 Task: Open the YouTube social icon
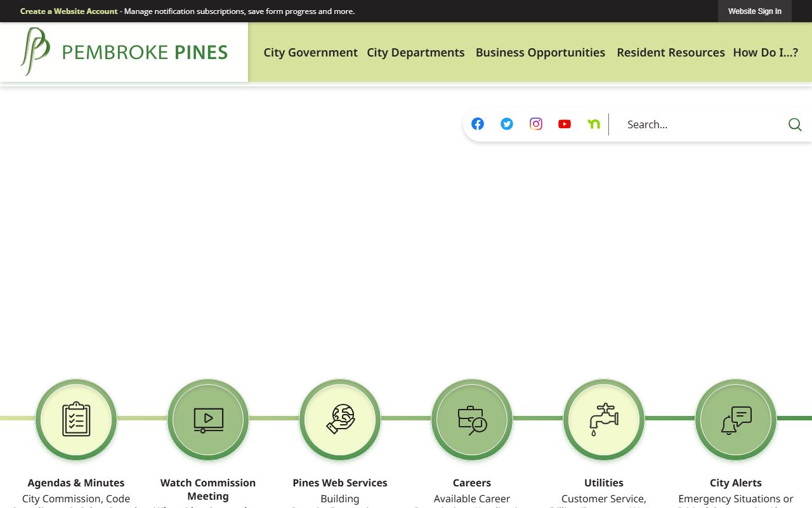point(565,124)
